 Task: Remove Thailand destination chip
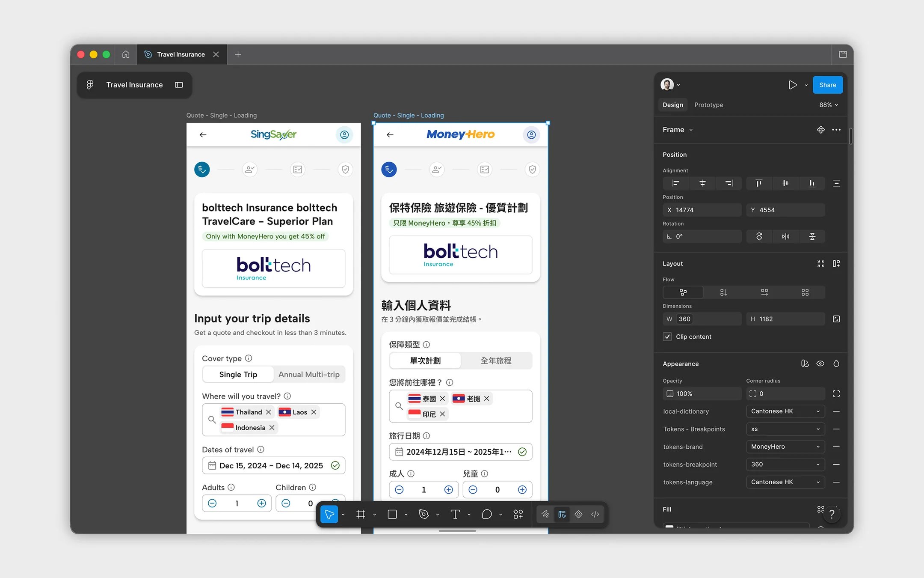[x=268, y=412]
